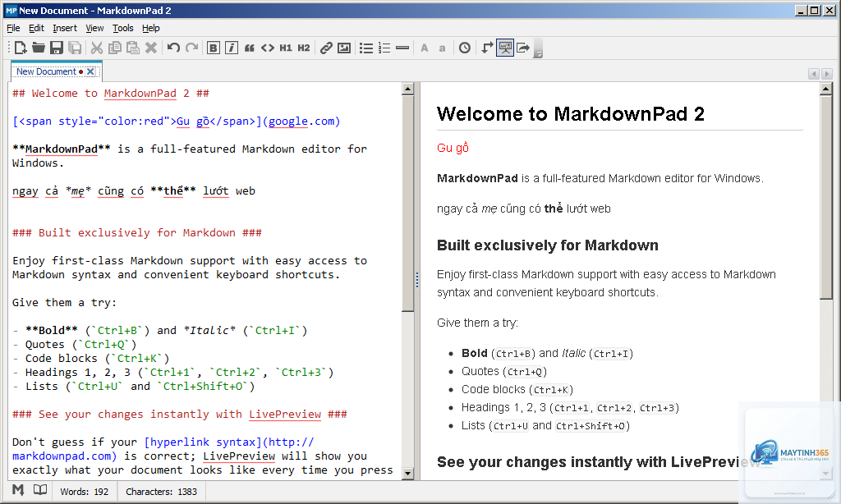This screenshot has width=841, height=504.
Task: Click the 'Code blocks' list line in editor
Action: point(91,358)
